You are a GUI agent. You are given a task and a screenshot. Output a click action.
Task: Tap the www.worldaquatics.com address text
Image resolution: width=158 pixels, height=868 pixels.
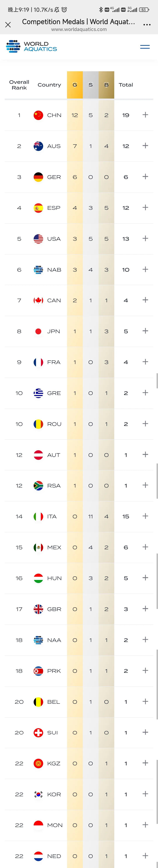click(79, 30)
